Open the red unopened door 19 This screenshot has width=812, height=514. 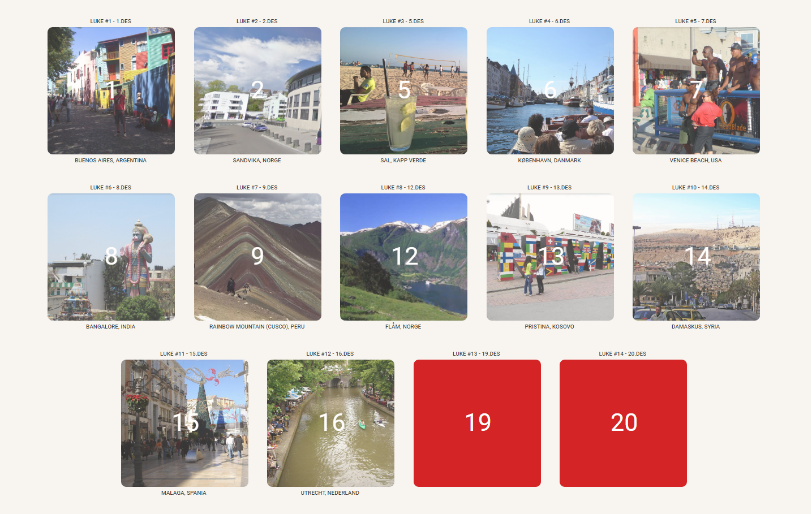coord(477,423)
